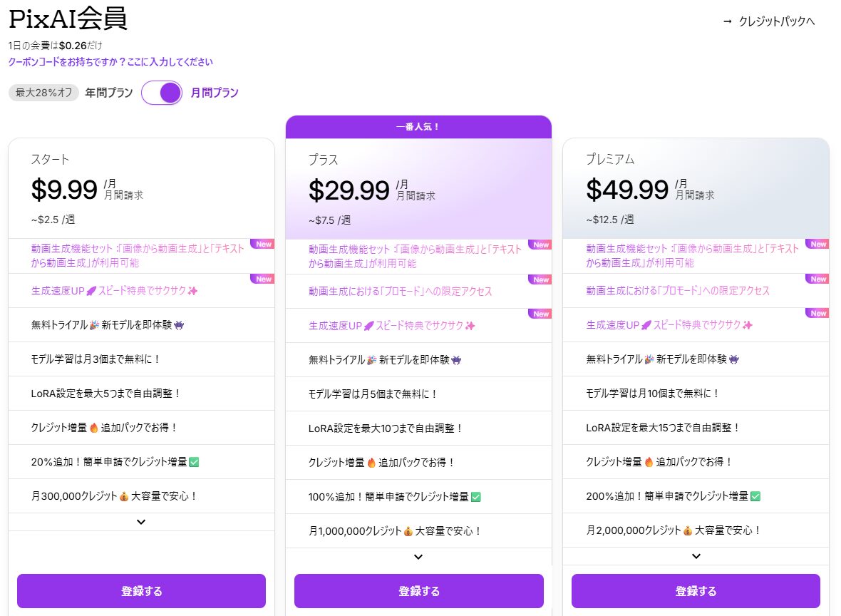Click money bag beside 月300,000クレジット
This screenshot has width=841, height=616.
[124, 496]
